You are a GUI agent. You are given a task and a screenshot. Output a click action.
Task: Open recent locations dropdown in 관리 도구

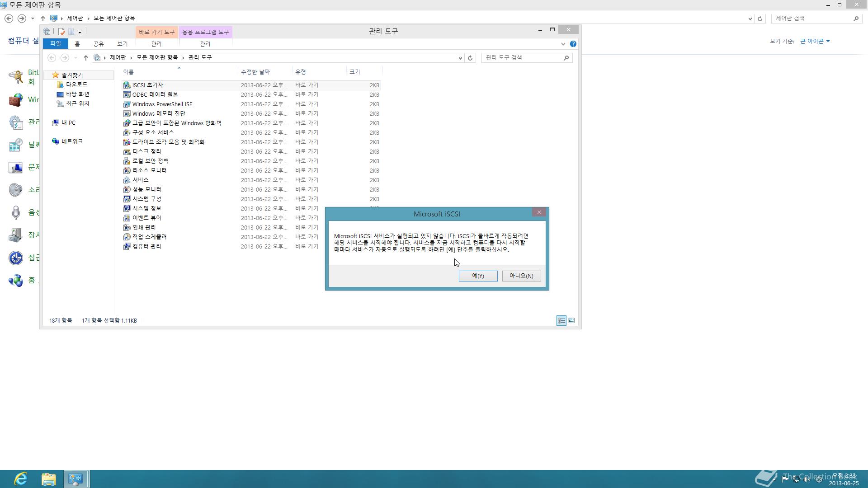(x=75, y=58)
